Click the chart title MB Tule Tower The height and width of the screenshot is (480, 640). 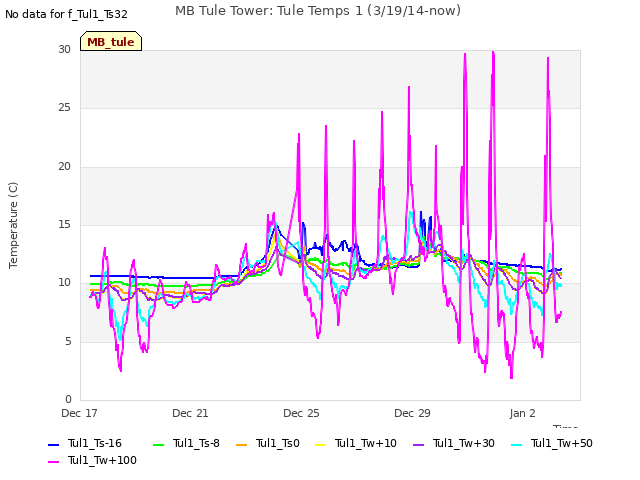318,11
